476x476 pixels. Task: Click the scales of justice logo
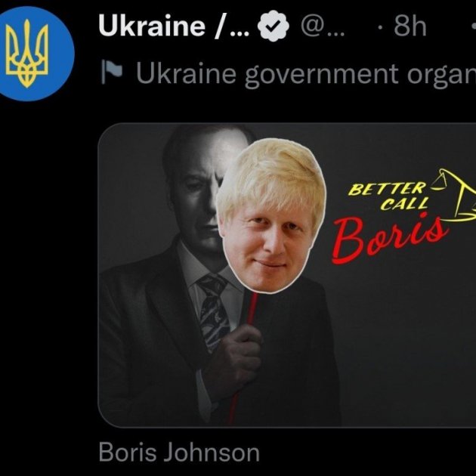pyautogui.click(x=454, y=195)
